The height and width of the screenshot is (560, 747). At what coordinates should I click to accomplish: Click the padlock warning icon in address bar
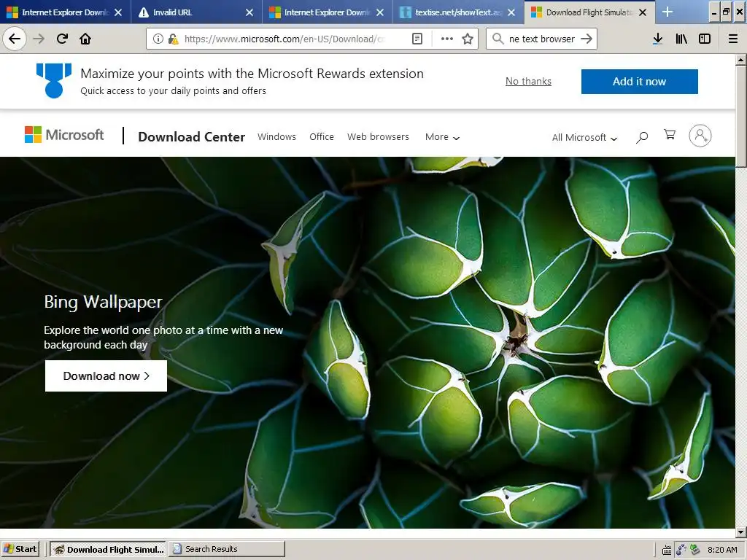pyautogui.click(x=174, y=39)
